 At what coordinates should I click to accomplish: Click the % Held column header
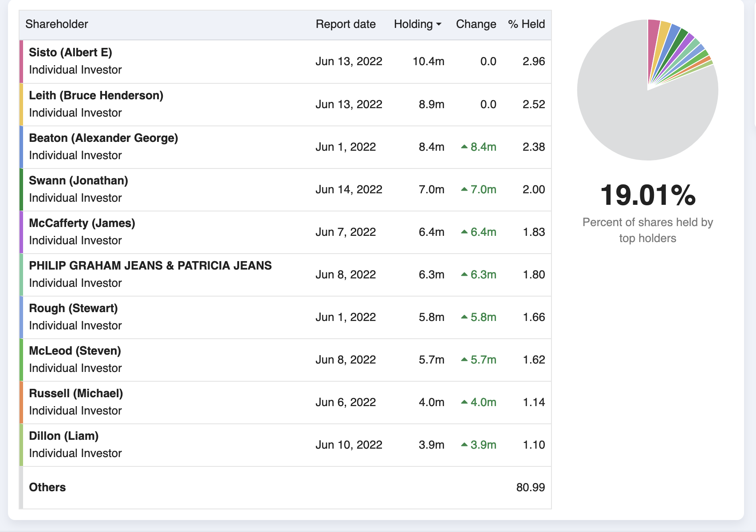pyautogui.click(x=527, y=24)
